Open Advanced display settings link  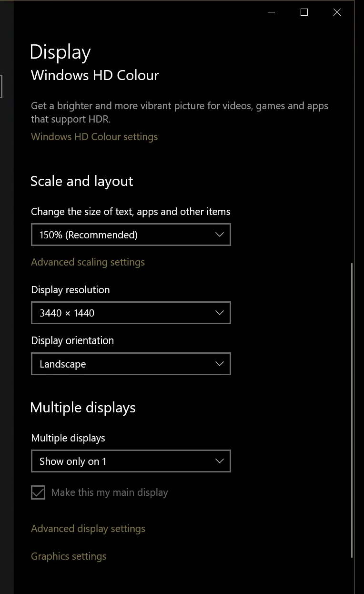(x=88, y=529)
